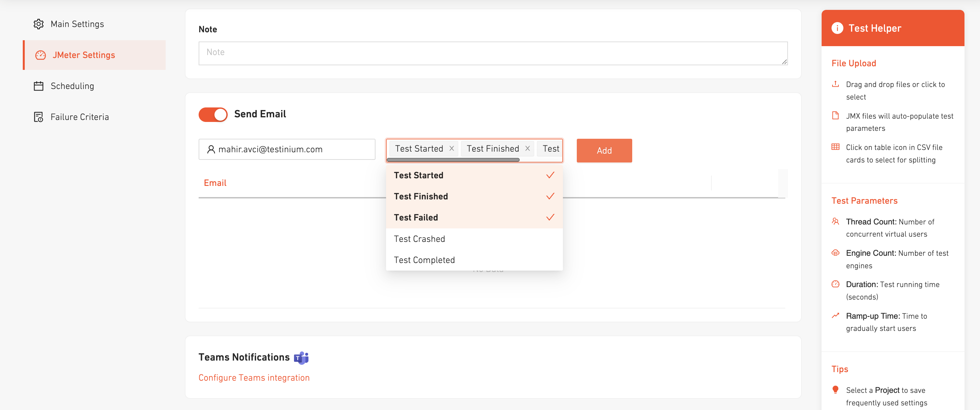Click into the Note text area
Screen dimensions: 980x410
click(493, 53)
